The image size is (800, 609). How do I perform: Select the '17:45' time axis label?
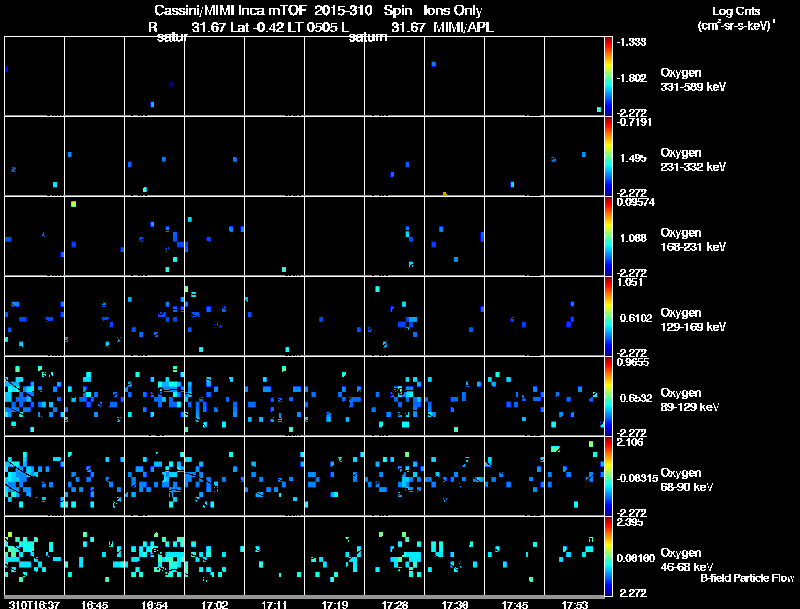click(x=515, y=604)
